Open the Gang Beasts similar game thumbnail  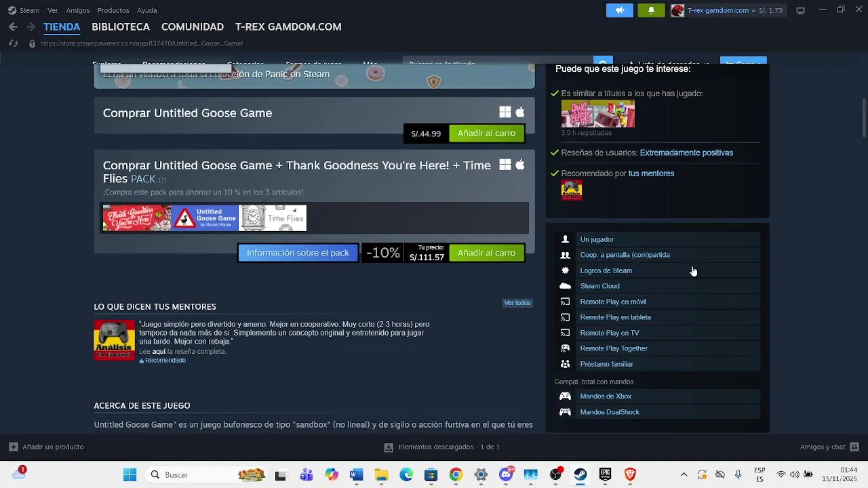pos(598,114)
